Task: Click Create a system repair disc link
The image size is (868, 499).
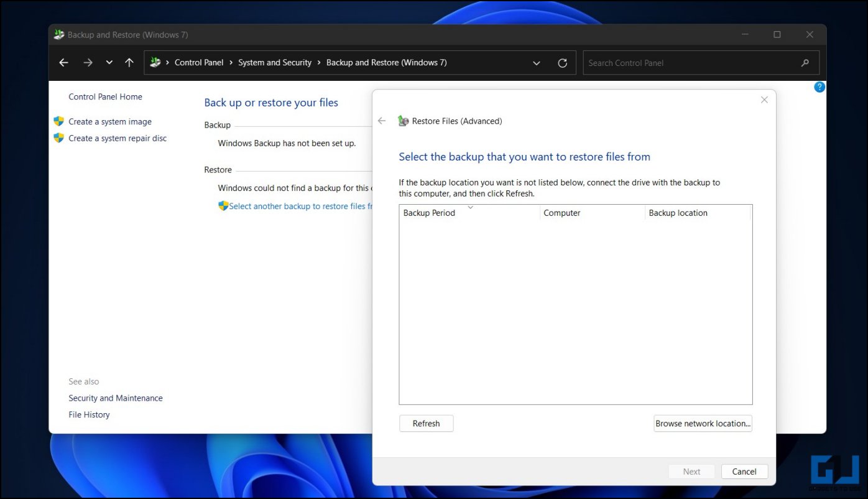Action: click(118, 138)
